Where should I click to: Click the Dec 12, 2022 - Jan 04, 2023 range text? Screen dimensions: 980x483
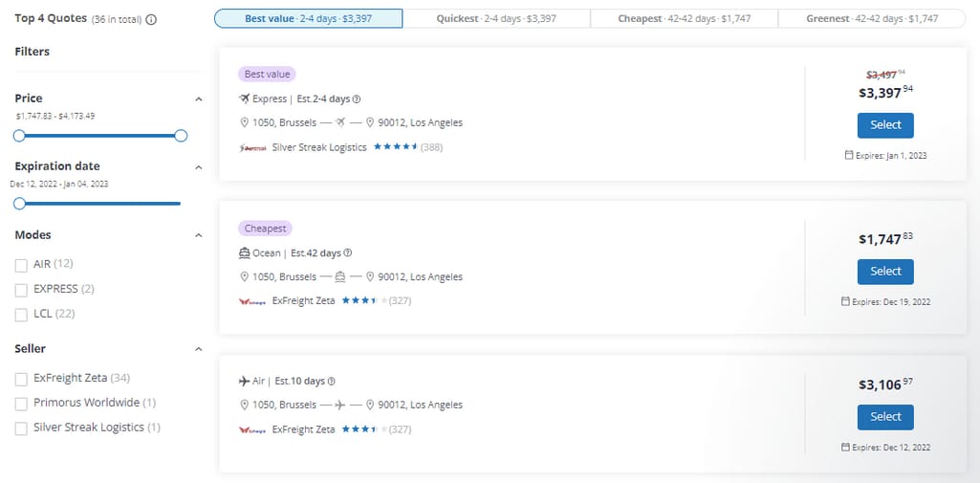(58, 185)
